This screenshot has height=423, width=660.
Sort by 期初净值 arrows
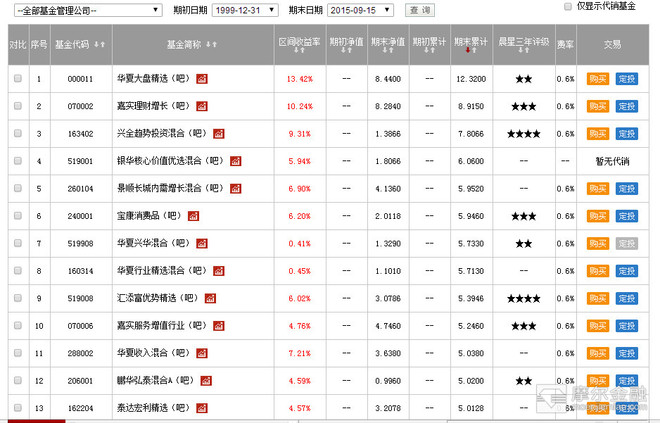[346, 50]
